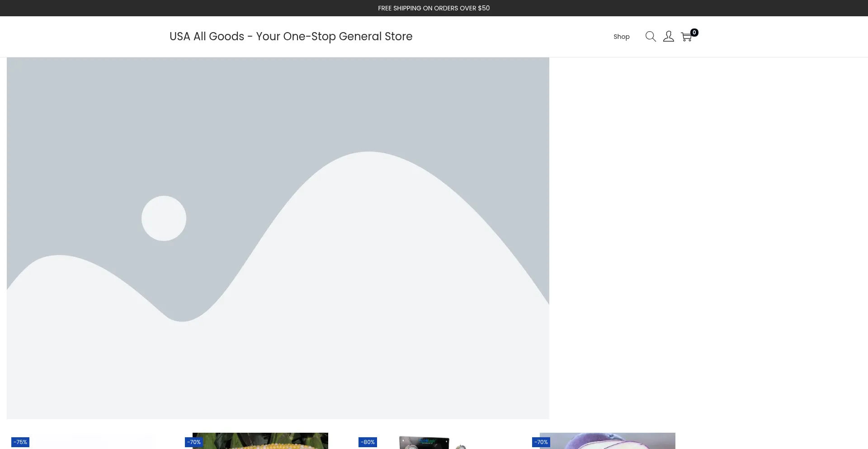Open the purple product thumbnail
The height and width of the screenshot is (449, 868).
pyautogui.click(x=608, y=441)
